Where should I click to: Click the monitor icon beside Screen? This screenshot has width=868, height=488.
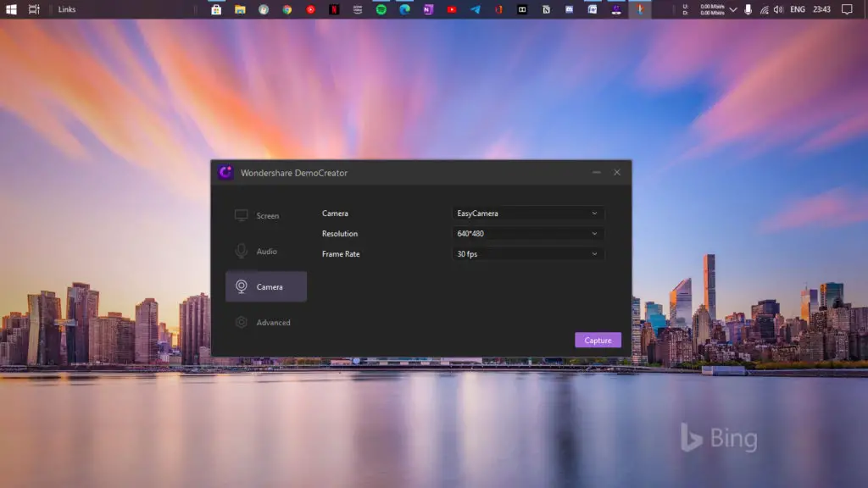point(241,215)
